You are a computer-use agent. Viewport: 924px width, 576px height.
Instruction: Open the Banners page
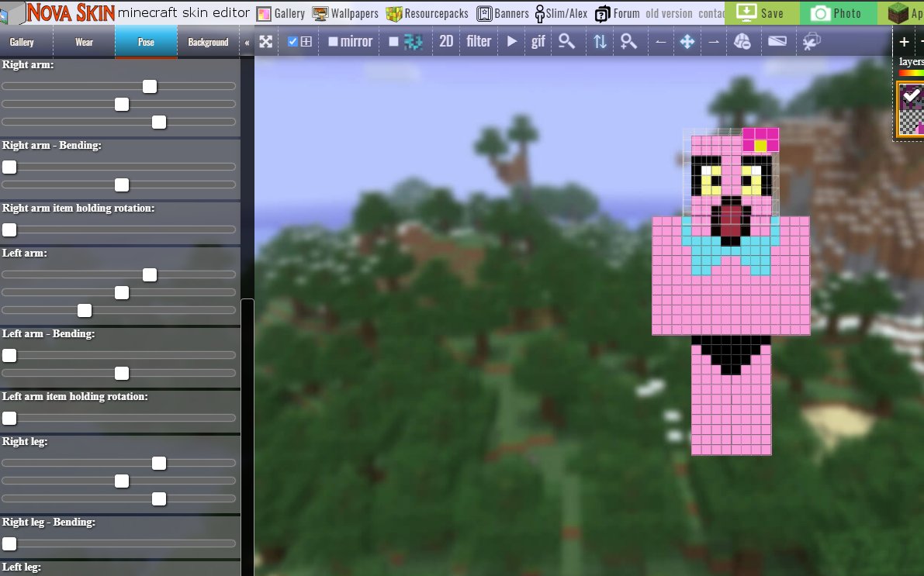503,13
